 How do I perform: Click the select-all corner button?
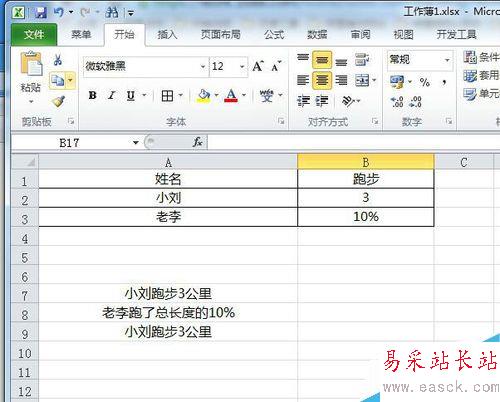click(25, 162)
